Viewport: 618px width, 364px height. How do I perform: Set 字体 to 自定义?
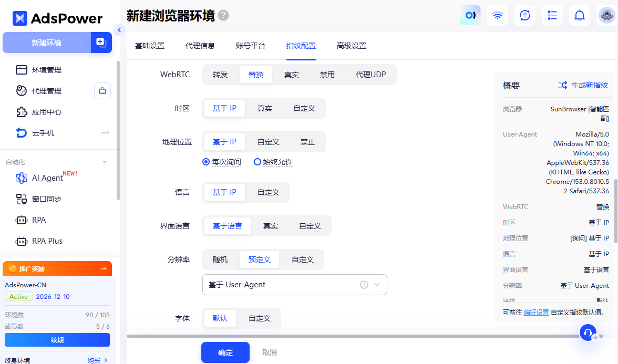pos(260,318)
